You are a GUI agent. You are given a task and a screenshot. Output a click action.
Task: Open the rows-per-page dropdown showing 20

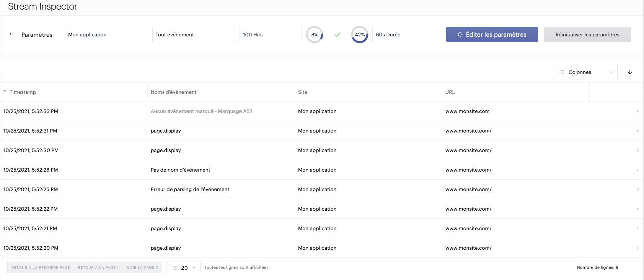click(183, 268)
